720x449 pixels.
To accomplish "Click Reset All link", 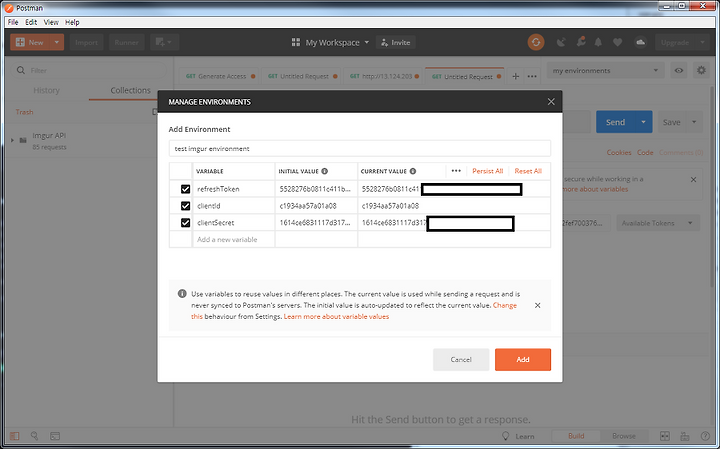I will (528, 171).
